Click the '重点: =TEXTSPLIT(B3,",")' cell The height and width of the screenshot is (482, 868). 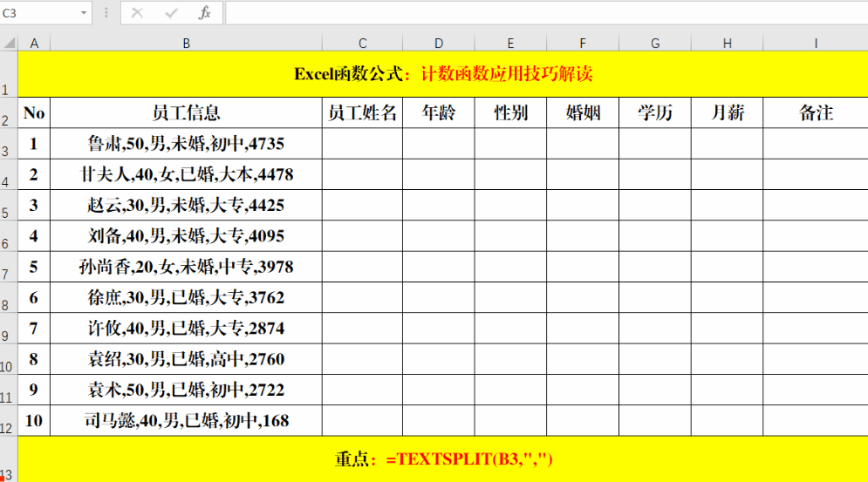[x=443, y=459]
